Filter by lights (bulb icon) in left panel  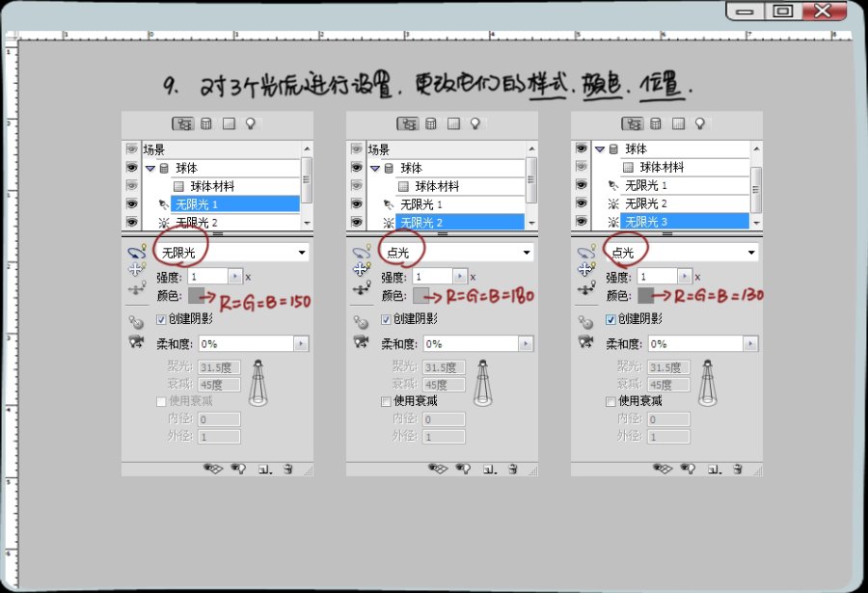(x=250, y=123)
